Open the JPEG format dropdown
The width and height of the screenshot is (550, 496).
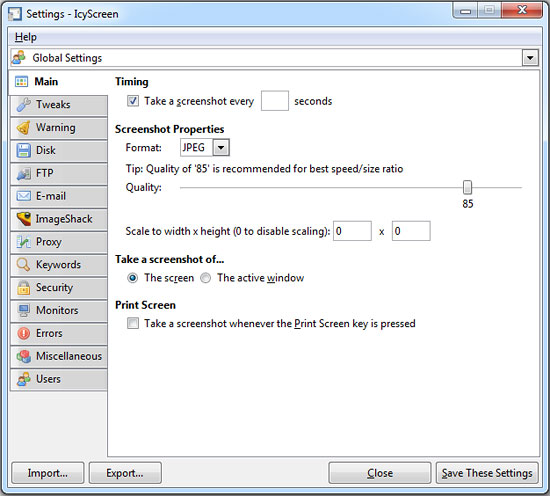pyautogui.click(x=221, y=148)
